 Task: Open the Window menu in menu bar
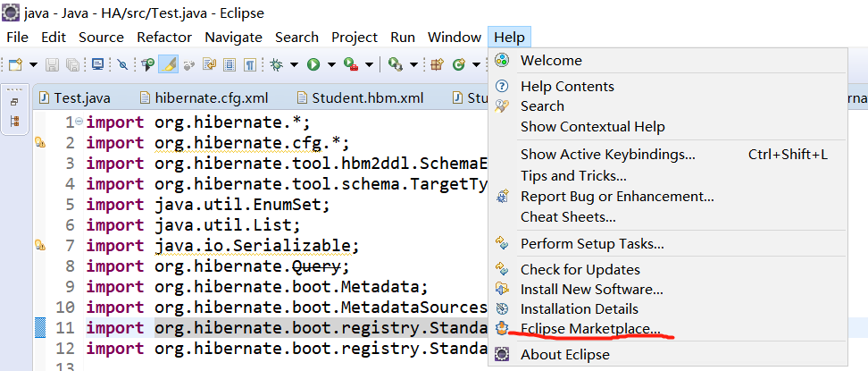click(454, 37)
